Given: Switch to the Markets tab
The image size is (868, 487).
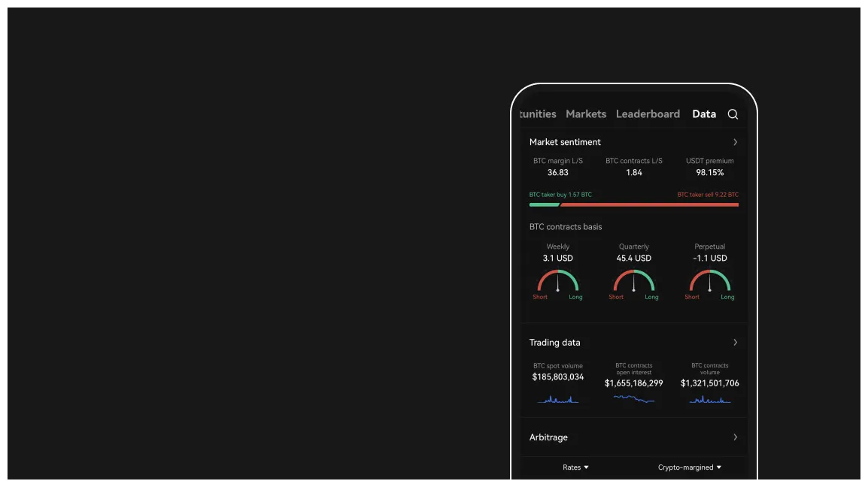Looking at the screenshot, I should [586, 114].
